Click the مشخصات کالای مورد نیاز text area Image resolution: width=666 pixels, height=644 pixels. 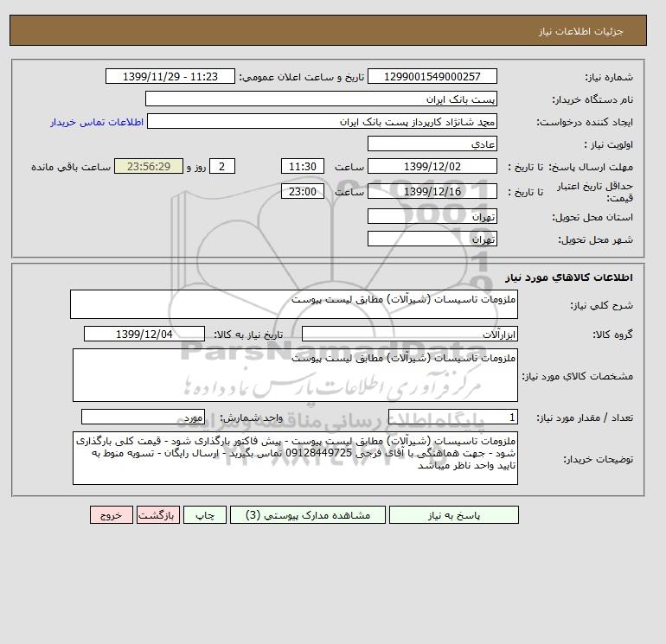coord(295,375)
